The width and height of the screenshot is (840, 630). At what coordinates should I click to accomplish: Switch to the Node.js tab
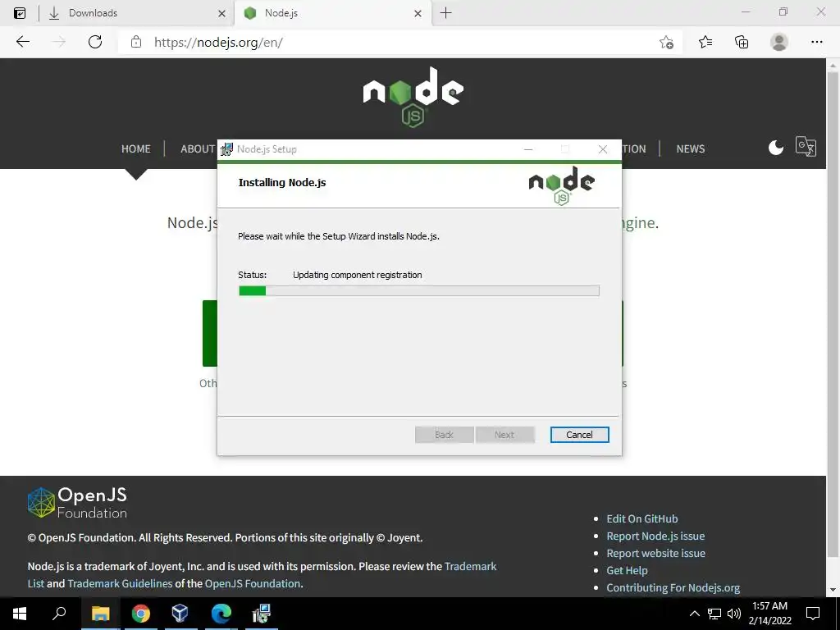332,13
